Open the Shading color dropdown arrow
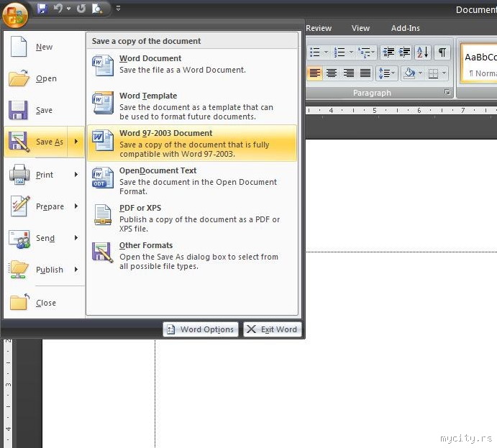This screenshot has width=497, height=448. coord(421,73)
